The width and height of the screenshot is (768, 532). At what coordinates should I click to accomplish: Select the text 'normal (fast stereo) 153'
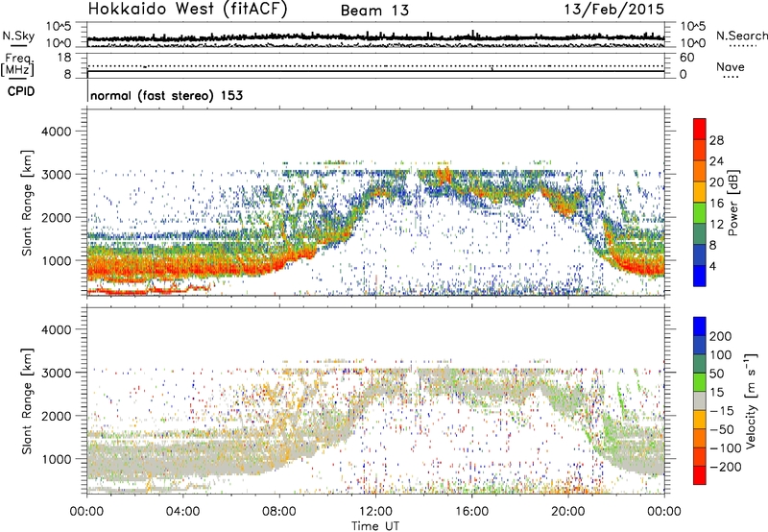pos(166,95)
